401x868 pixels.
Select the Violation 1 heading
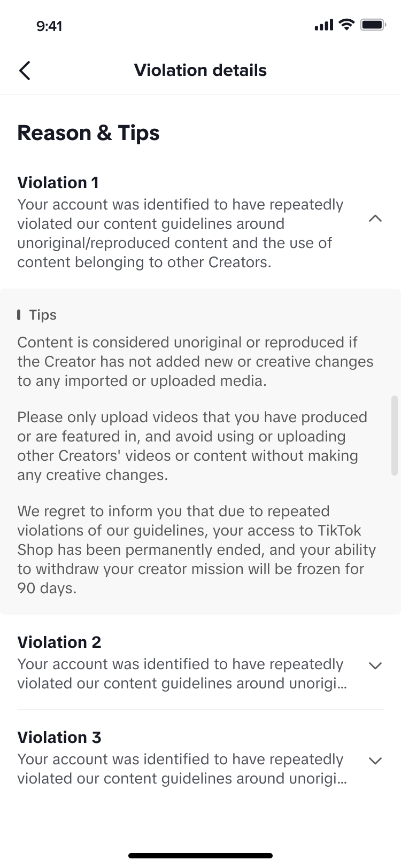click(58, 182)
